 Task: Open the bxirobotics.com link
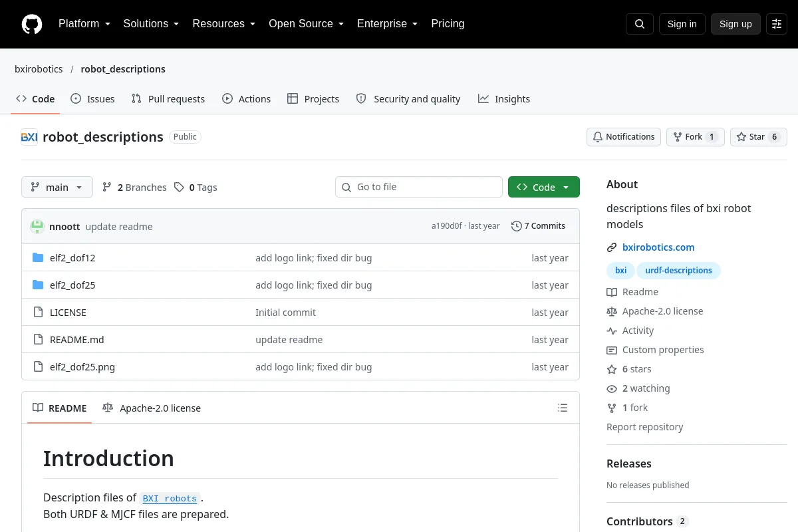click(658, 247)
